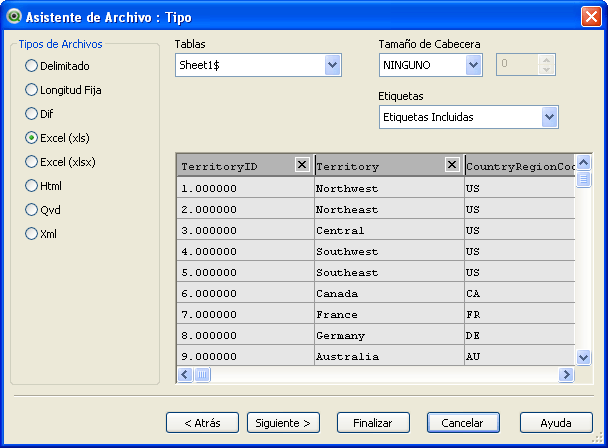This screenshot has height=448, width=608.
Task: Select the Northeast cell
Action: pyautogui.click(x=389, y=209)
